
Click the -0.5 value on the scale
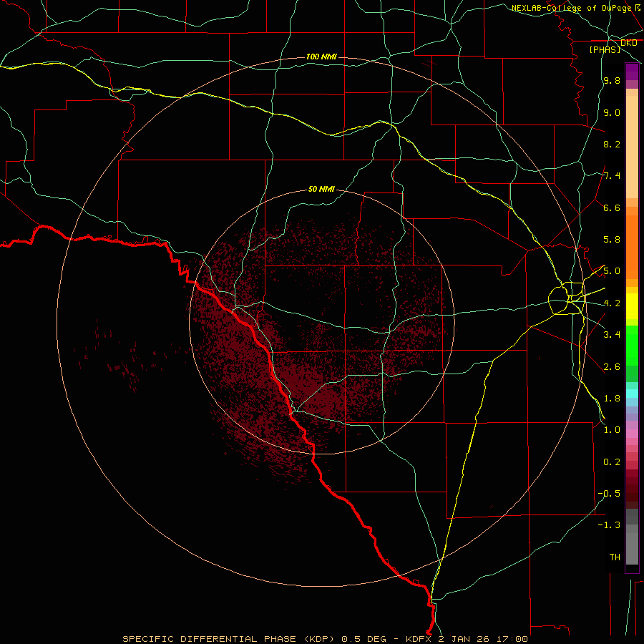[x=609, y=494]
